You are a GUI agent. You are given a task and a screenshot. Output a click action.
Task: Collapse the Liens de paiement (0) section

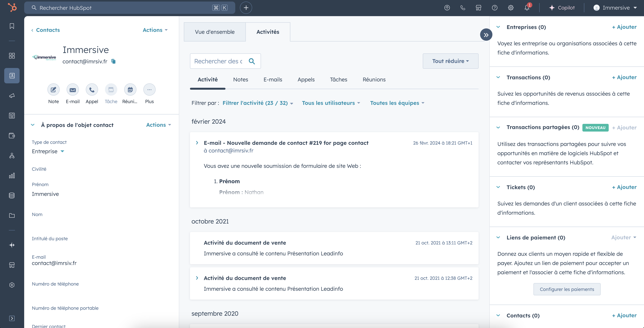coord(498,237)
